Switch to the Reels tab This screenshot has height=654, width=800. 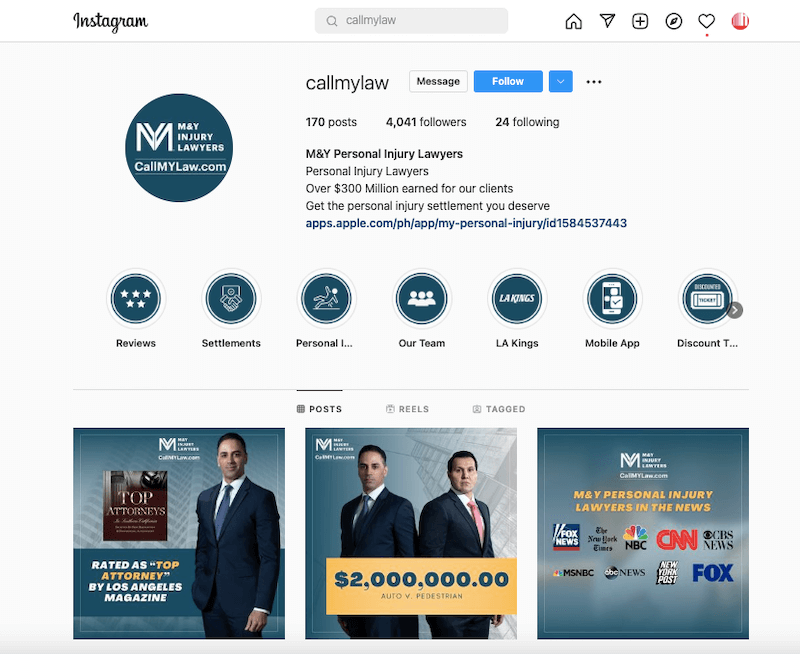(x=407, y=409)
